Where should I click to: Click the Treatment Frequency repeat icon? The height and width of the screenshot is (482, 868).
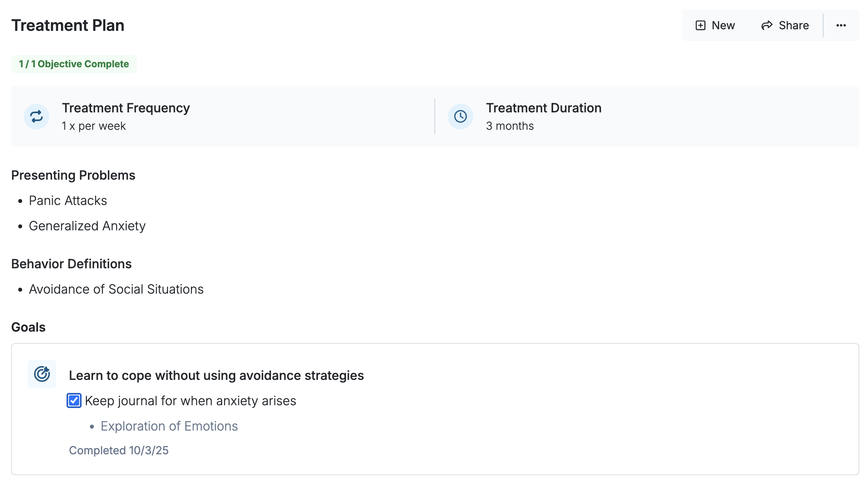pos(36,116)
